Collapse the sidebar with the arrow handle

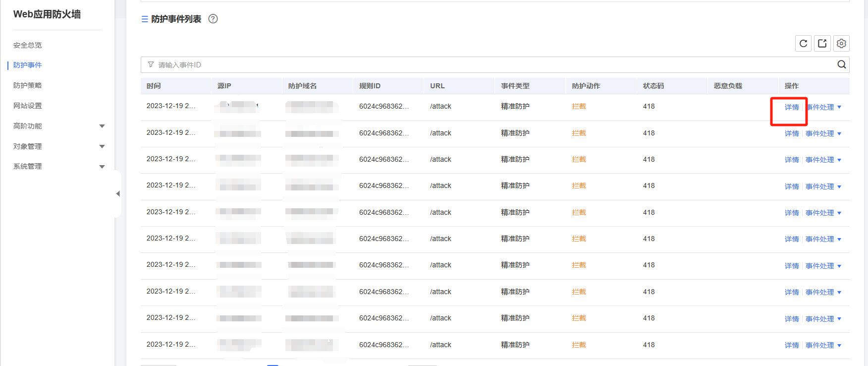click(x=118, y=194)
